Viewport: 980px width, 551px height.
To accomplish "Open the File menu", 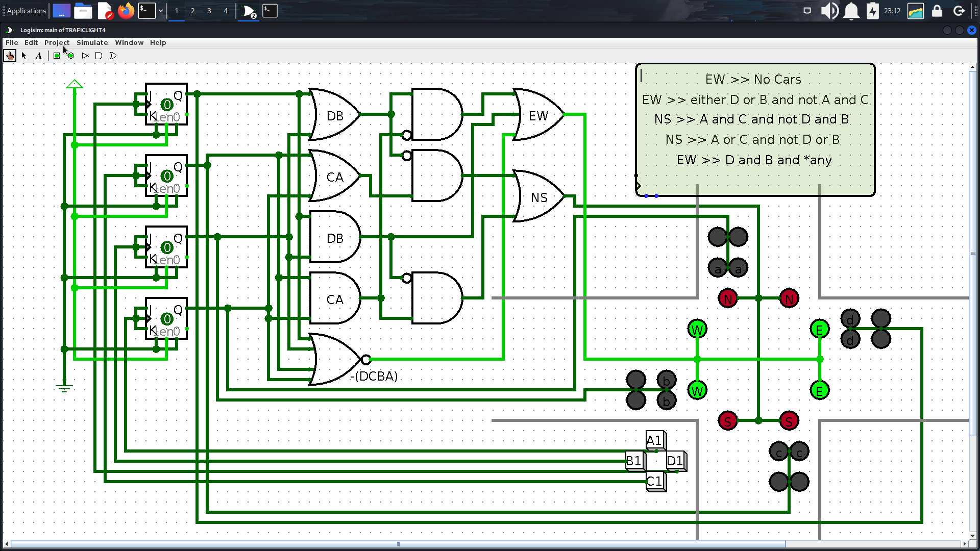I will pyautogui.click(x=12, y=42).
